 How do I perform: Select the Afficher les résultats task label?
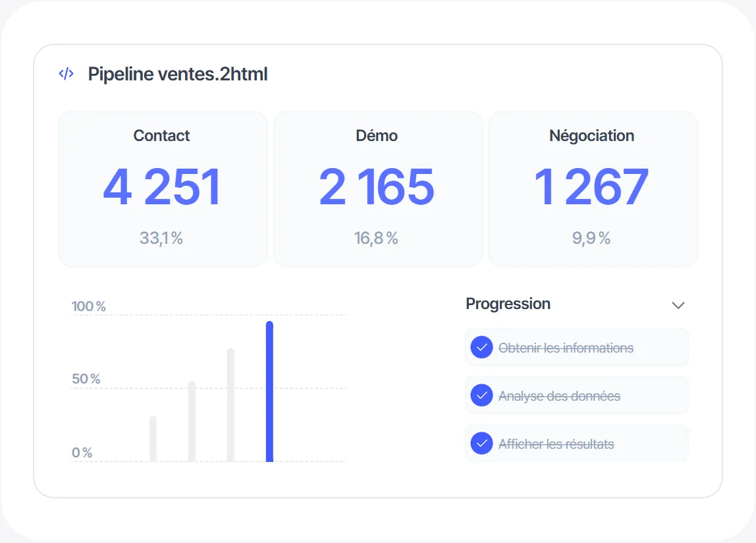[x=556, y=444]
